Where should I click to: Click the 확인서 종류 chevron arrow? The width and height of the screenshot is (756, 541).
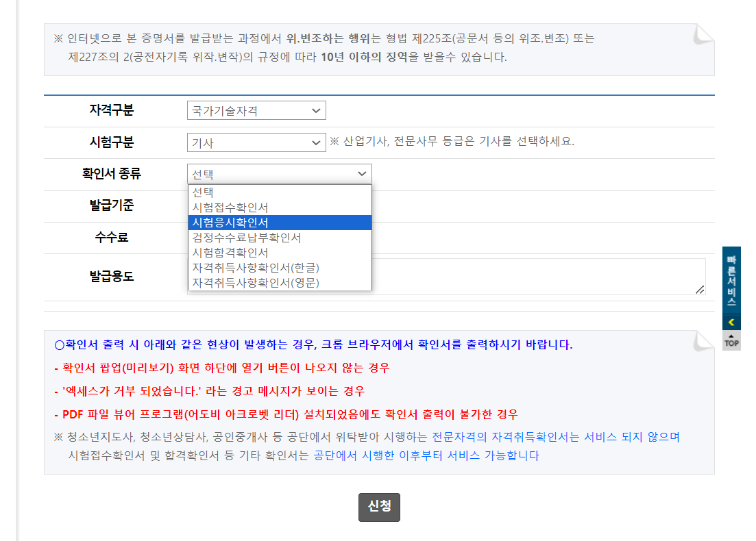363,173
